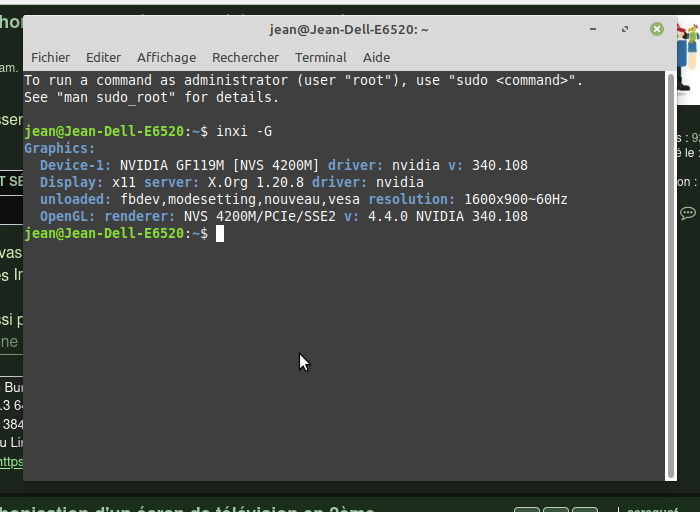The height and width of the screenshot is (512, 700).
Task: Open the Aide menu
Action: pos(376,58)
